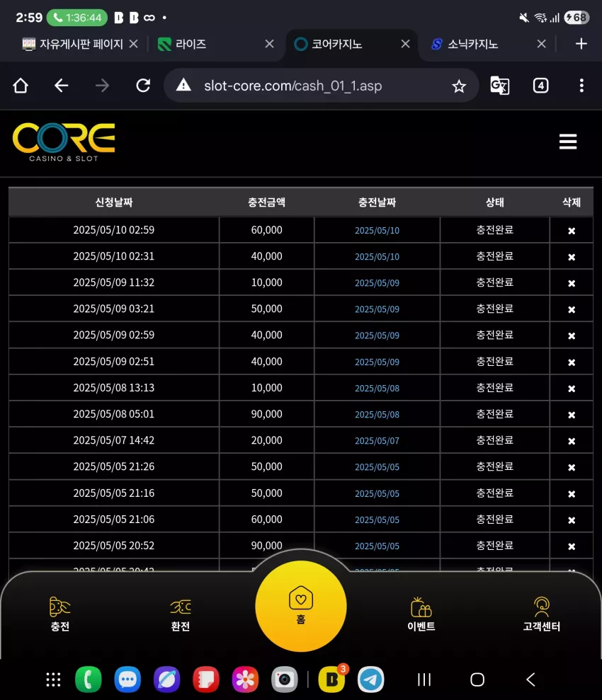
Task: Switch to the 소닉카지노 tab
Action: (x=473, y=44)
